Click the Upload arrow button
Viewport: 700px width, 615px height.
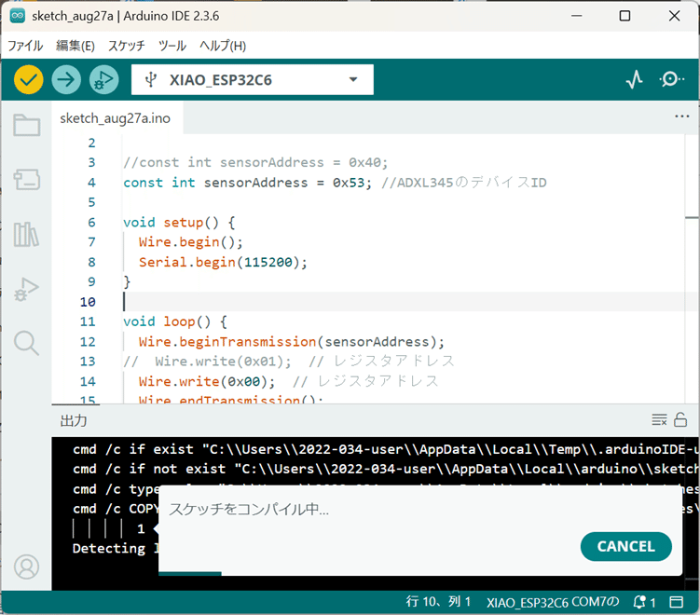[66, 80]
